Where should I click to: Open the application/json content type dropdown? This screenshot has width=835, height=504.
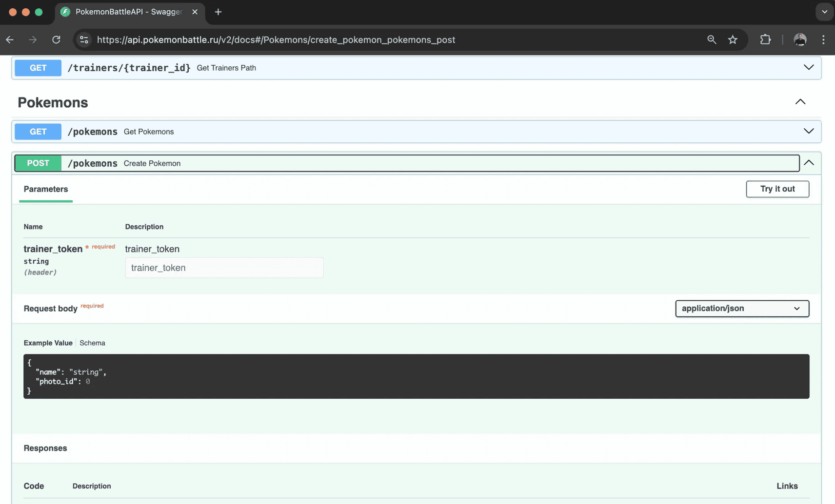[x=741, y=308]
